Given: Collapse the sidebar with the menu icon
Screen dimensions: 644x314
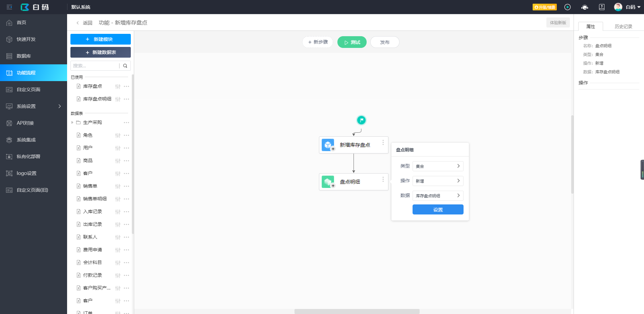Looking at the screenshot, I should click(x=9, y=7).
